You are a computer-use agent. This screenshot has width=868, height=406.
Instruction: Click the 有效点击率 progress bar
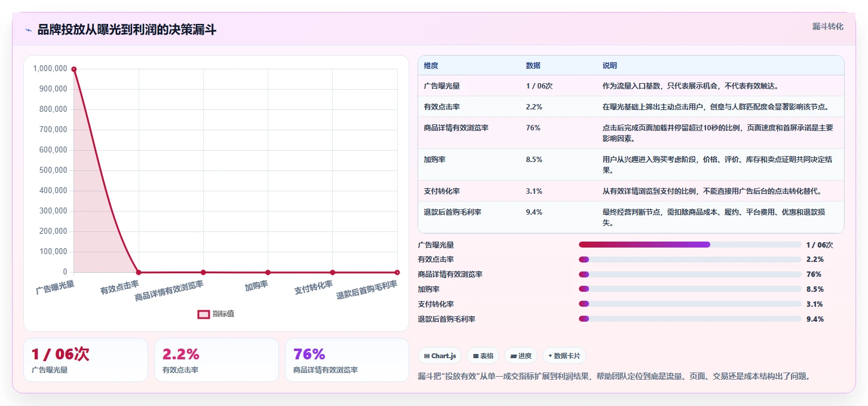pos(690,260)
